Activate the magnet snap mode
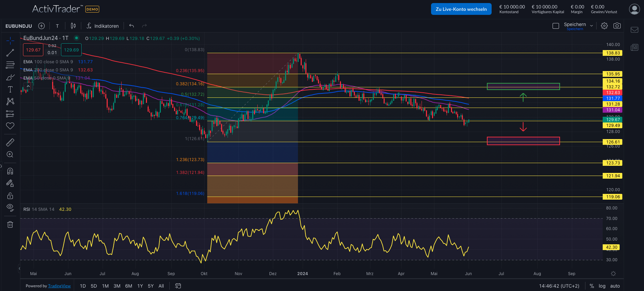 click(10, 171)
